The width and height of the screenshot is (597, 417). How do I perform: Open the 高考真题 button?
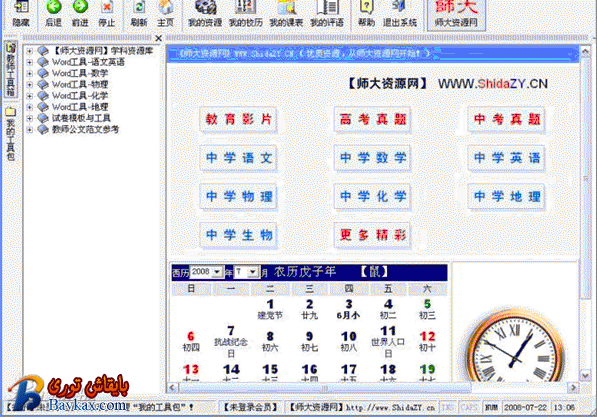[373, 120]
